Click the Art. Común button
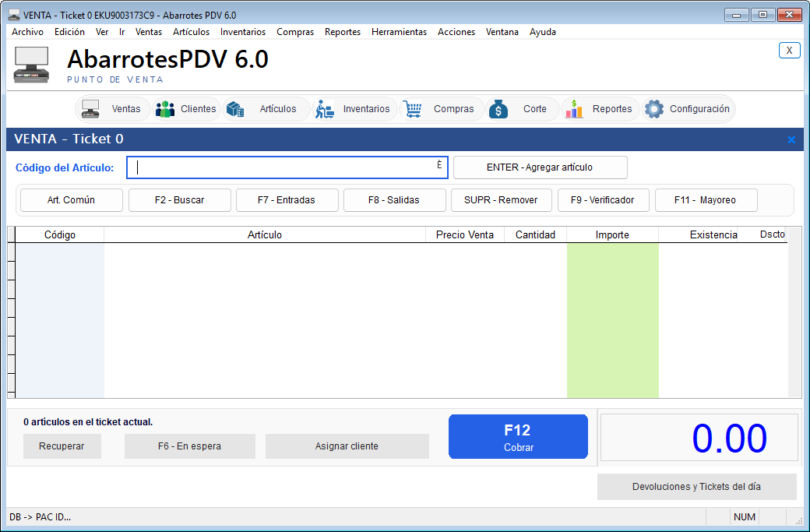810x532 pixels. pyautogui.click(x=72, y=200)
